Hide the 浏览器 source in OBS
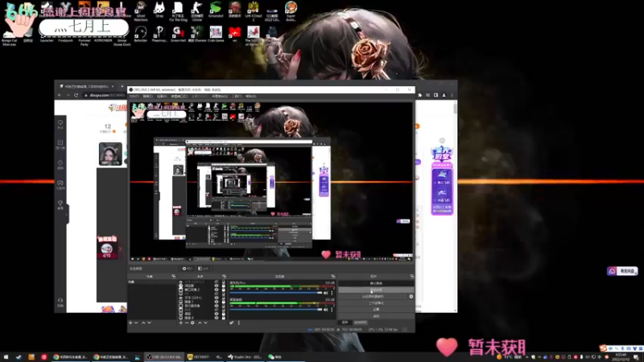Viewport: 644px width, 362px height. 217,286
